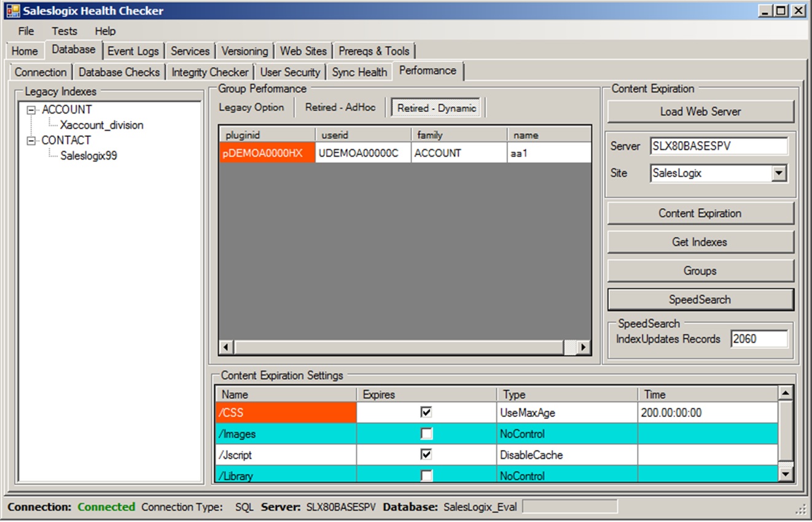Screen dimensions: 812x522
Task: Click the Expires column header
Action: click(426, 394)
